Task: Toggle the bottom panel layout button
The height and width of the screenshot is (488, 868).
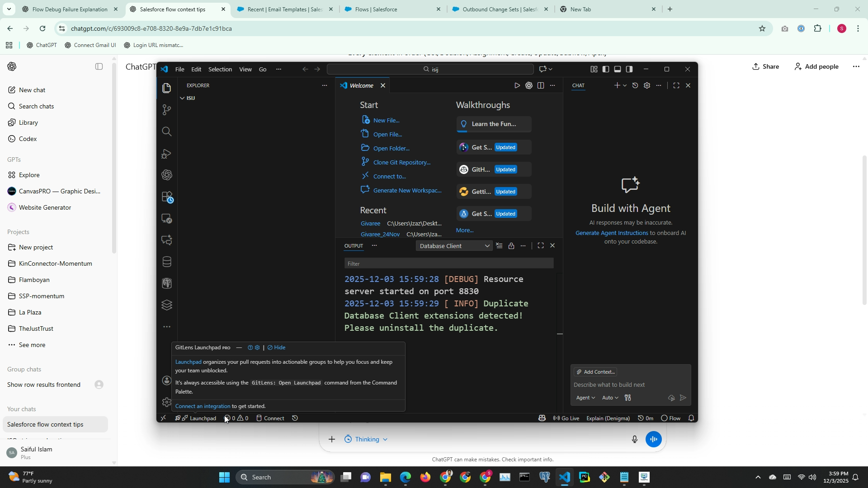Action: click(x=618, y=69)
